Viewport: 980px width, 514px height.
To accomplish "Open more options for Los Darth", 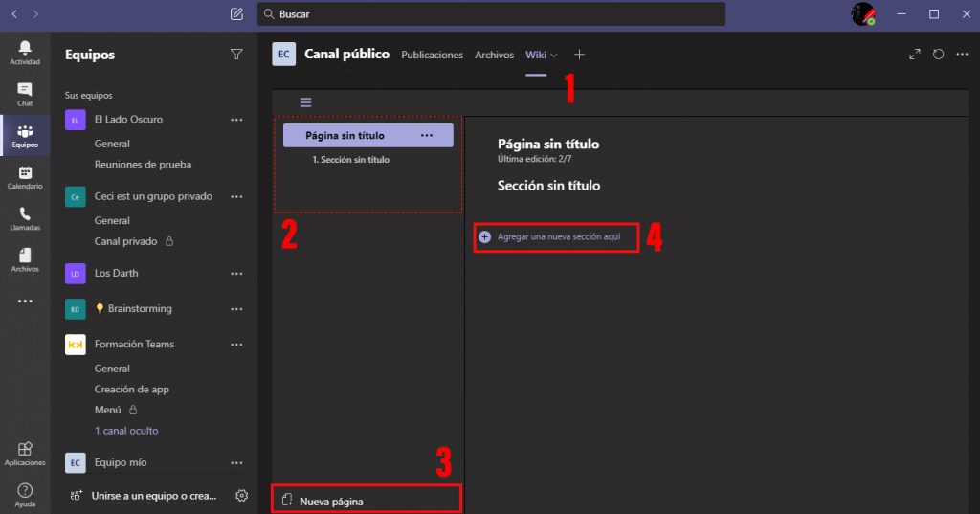I will 236,273.
